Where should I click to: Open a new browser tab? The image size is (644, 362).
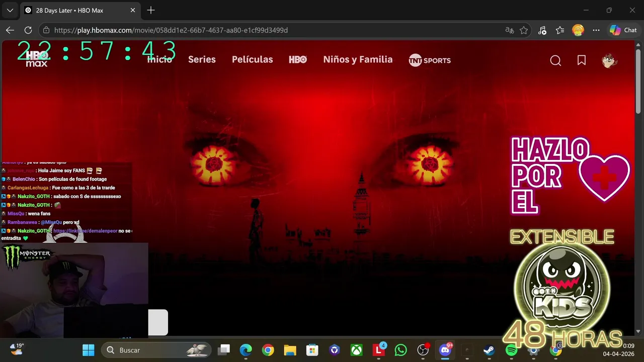[x=151, y=10]
